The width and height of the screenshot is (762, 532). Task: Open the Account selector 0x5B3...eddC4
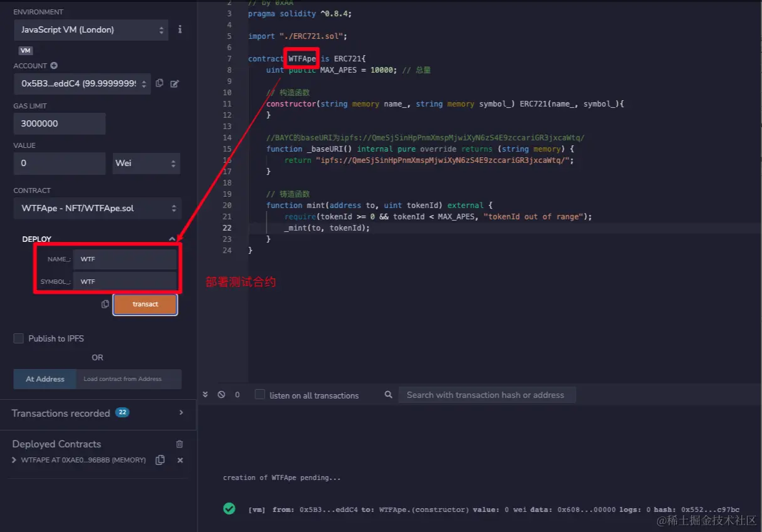coord(82,83)
